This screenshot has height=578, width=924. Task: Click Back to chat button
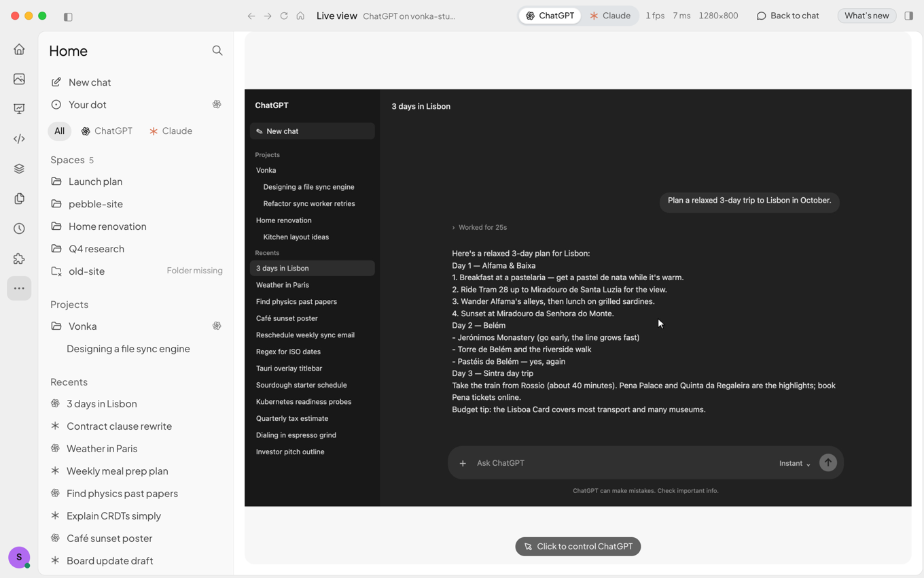(787, 15)
